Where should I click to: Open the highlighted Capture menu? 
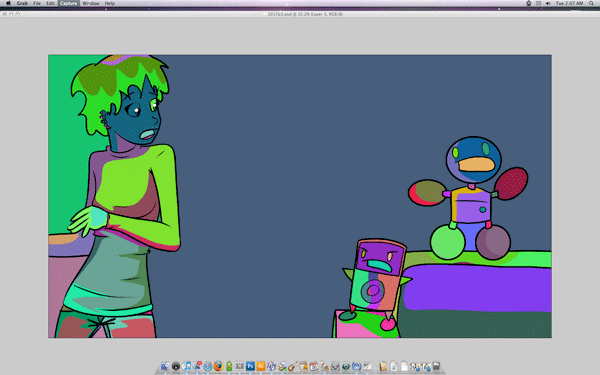point(68,3)
